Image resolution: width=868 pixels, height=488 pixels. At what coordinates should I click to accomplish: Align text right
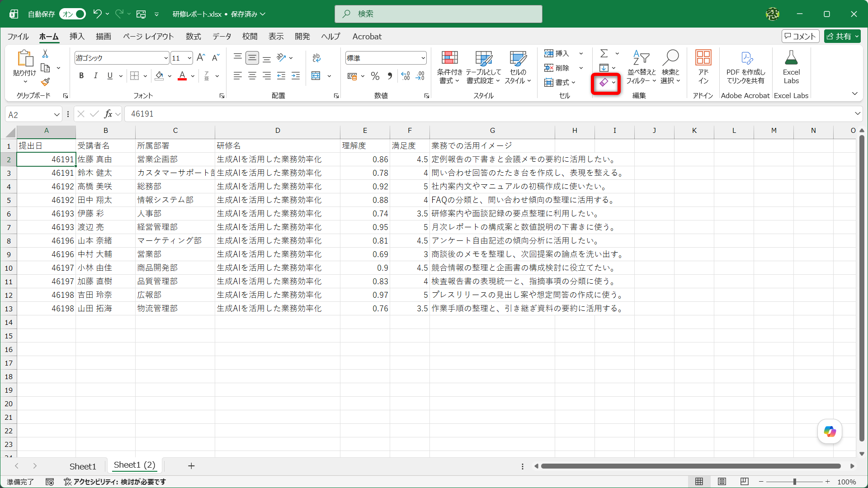267,76
